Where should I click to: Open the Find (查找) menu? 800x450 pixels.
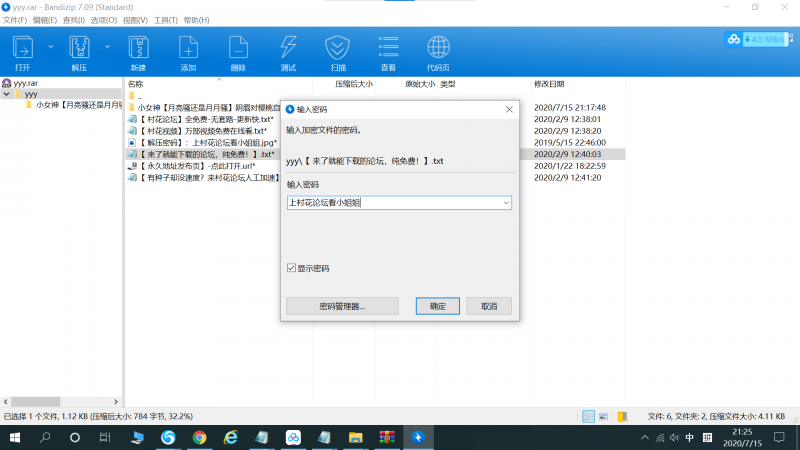[x=74, y=20]
